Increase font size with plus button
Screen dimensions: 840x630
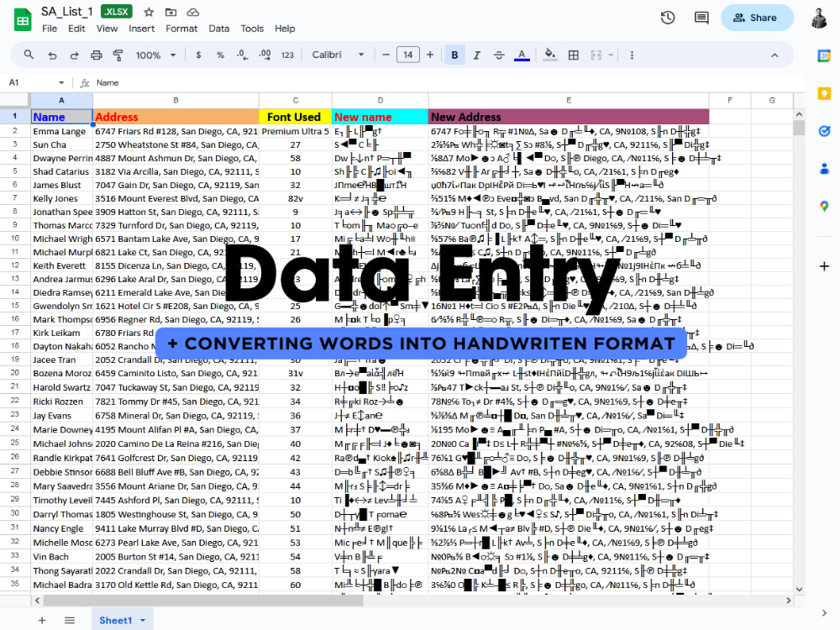coord(429,55)
